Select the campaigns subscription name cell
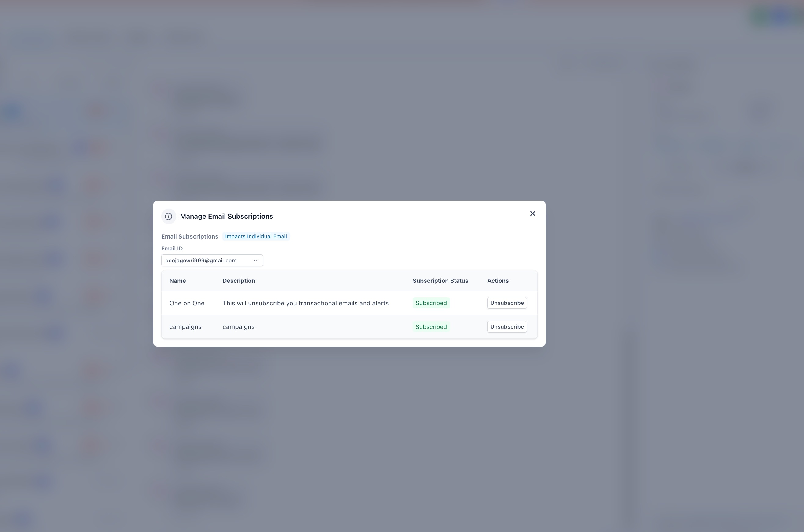Screen dimensions: 804x532 pos(185,327)
